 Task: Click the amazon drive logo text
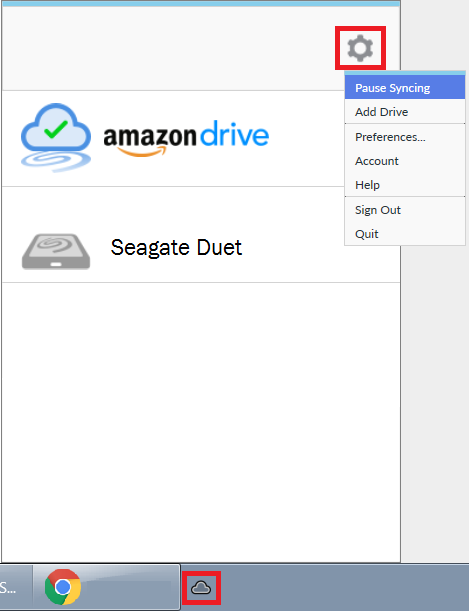(186, 138)
